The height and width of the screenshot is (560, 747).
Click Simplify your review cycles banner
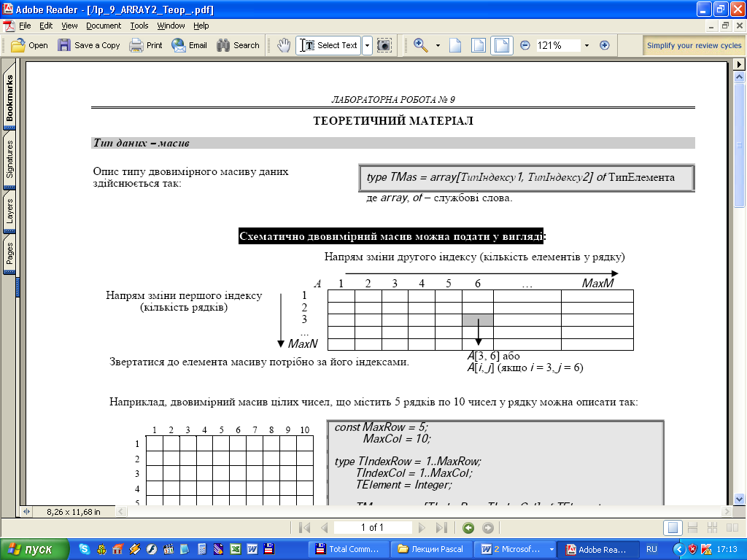click(x=694, y=45)
